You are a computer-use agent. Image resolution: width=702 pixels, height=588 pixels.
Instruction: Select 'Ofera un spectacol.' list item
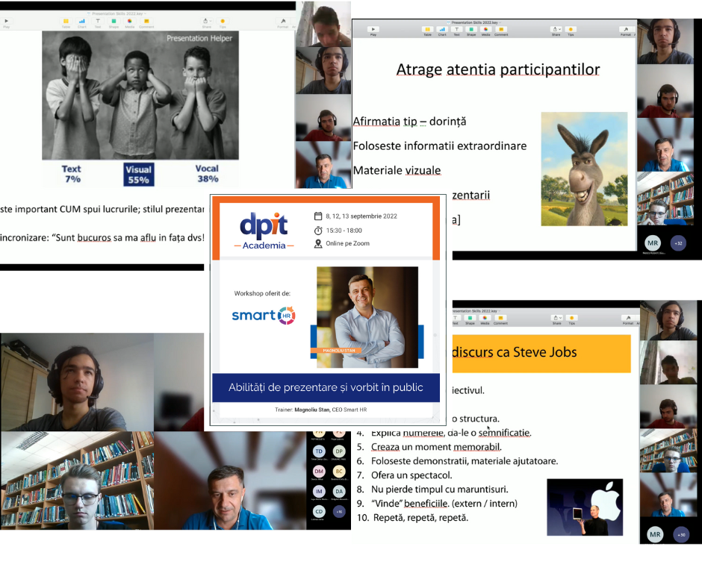pos(411,475)
